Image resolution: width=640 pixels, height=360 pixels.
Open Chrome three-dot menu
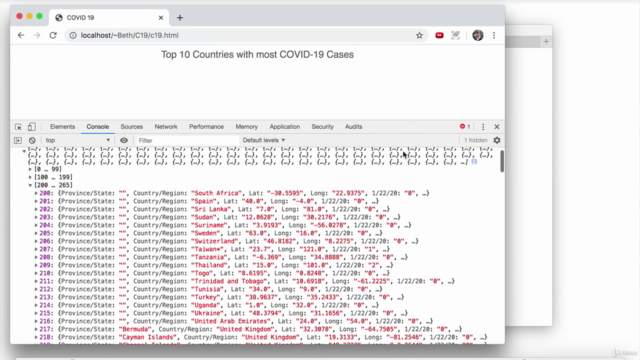[x=494, y=36]
